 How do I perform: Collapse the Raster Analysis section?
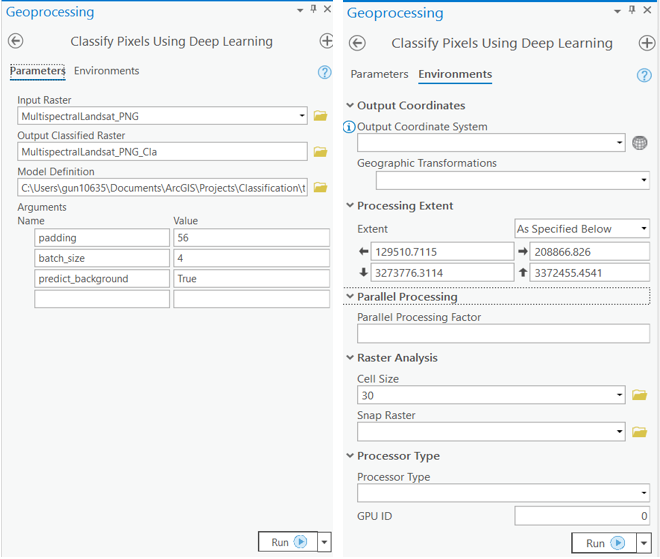tap(349, 358)
